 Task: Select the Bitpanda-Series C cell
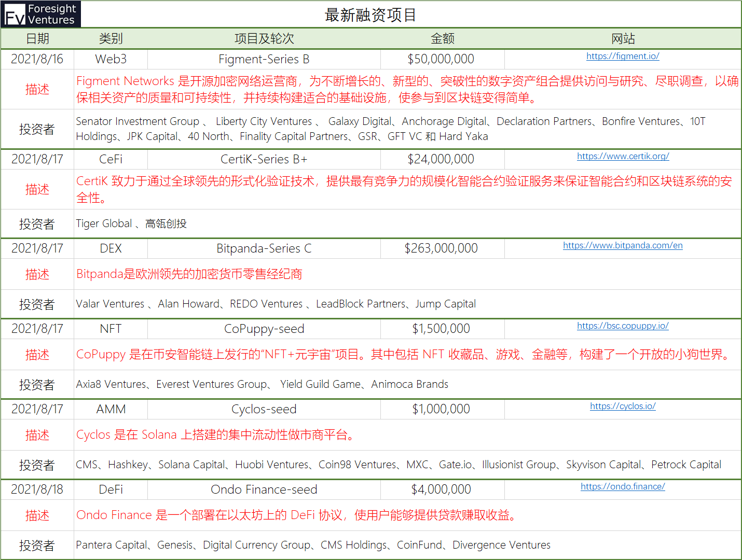(x=264, y=248)
